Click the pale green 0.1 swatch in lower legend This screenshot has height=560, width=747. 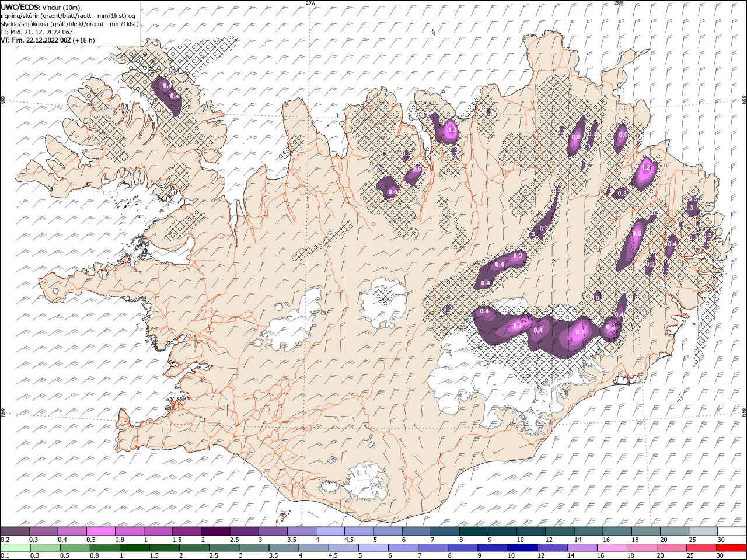click(x=15, y=548)
